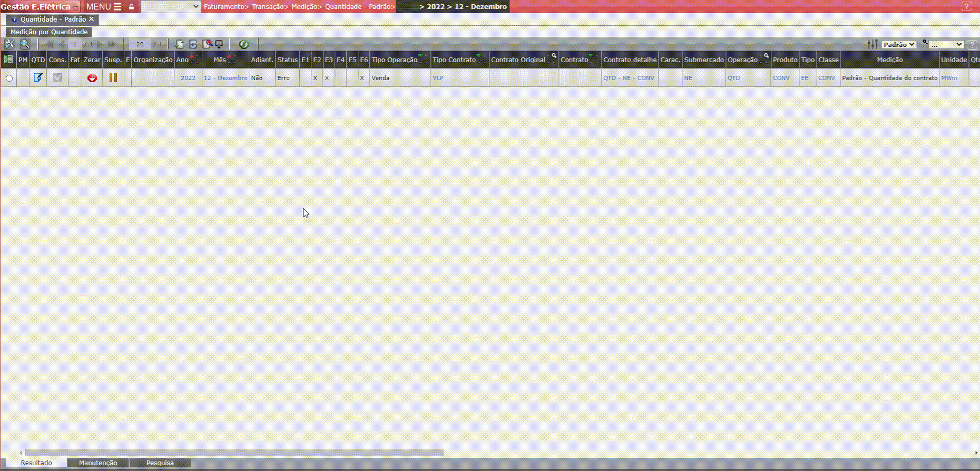Viewport: 980px width, 471px height.
Task: Open the wrench and screwdriver tools icon
Action: (9, 44)
